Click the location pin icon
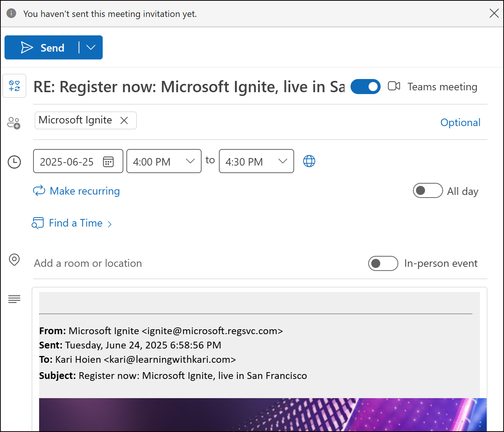 pos(14,260)
